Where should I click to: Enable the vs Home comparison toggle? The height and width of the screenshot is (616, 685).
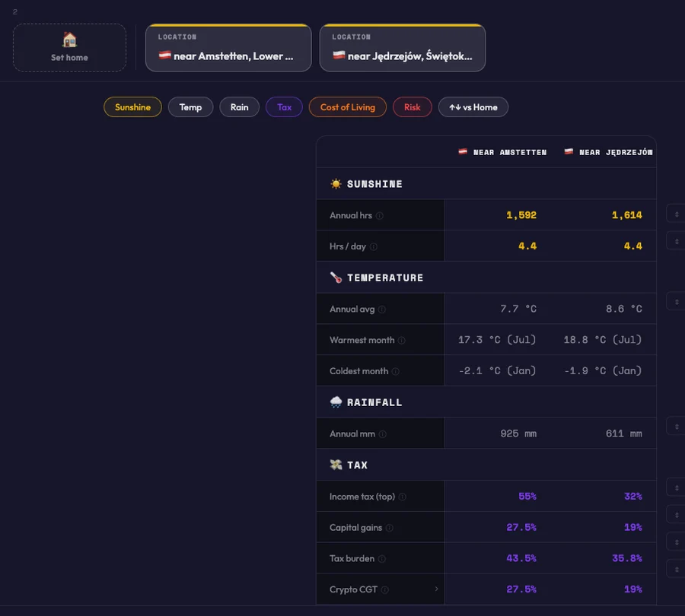(473, 107)
